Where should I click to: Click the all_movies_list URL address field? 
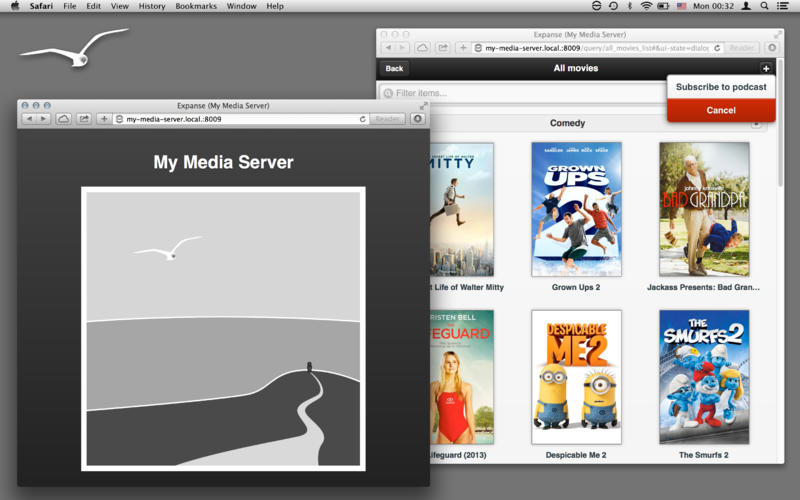(x=597, y=48)
